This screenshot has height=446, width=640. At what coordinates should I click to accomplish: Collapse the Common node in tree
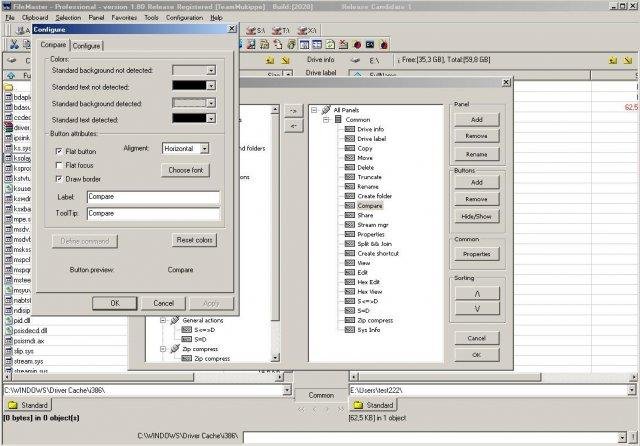coord(326,119)
